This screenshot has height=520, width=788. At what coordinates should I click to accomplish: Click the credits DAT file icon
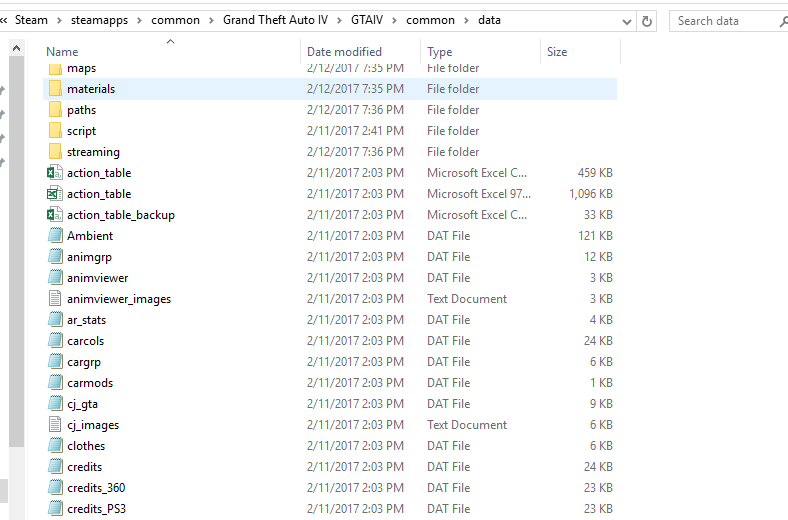[55, 467]
